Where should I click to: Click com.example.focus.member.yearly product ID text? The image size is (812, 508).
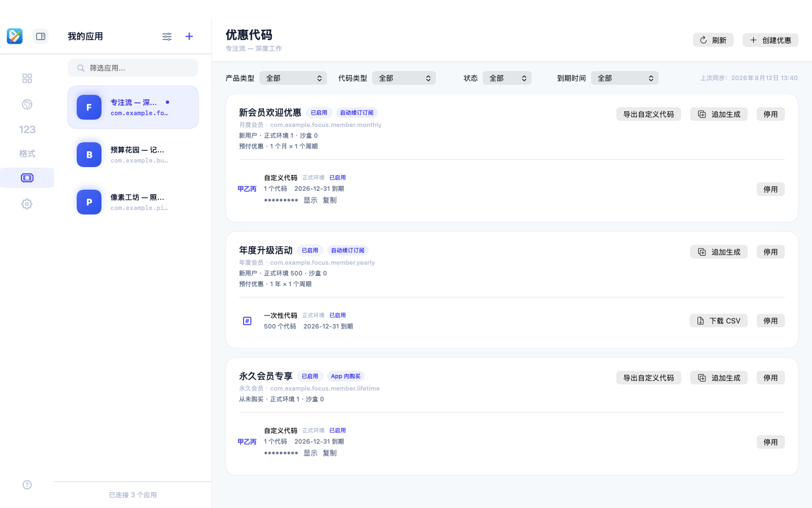323,262
